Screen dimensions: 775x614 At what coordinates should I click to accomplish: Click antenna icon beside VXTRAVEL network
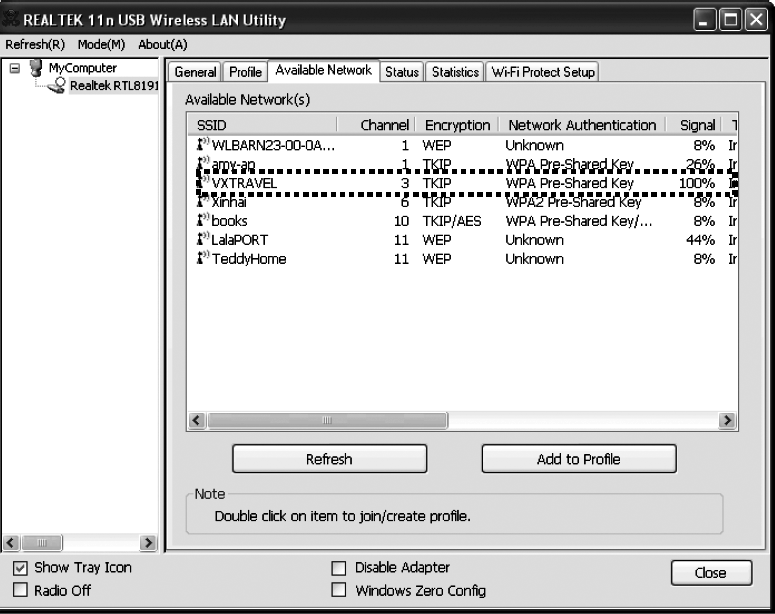pos(203,182)
